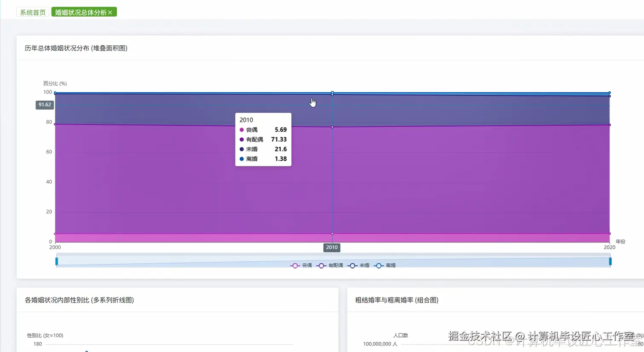Toggle the 离婚 legend series

point(385,265)
